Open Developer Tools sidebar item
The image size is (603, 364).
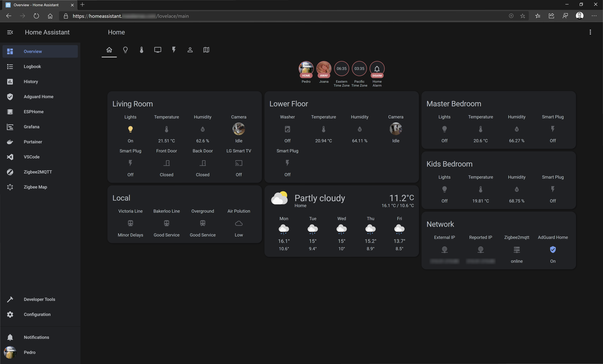tap(39, 299)
